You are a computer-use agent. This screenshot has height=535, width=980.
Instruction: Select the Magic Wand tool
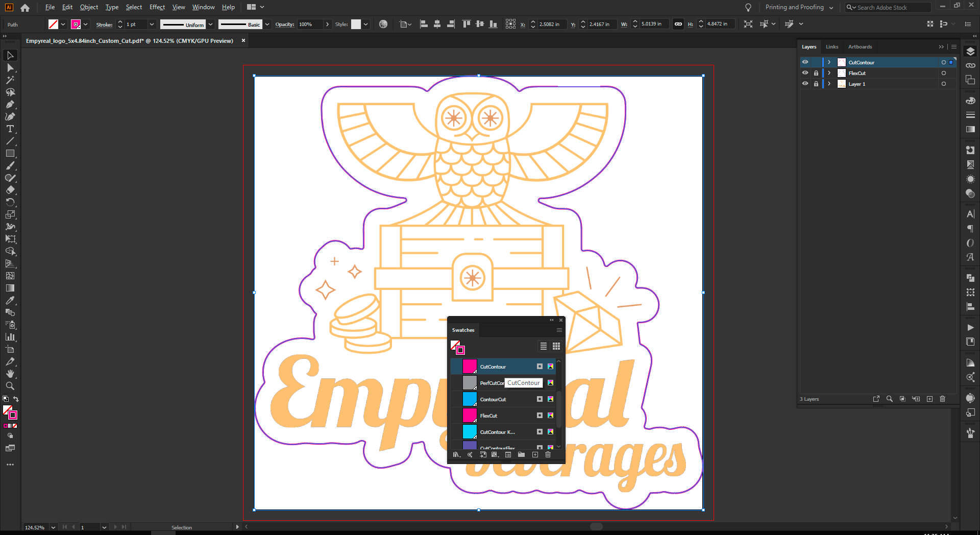pyautogui.click(x=10, y=80)
